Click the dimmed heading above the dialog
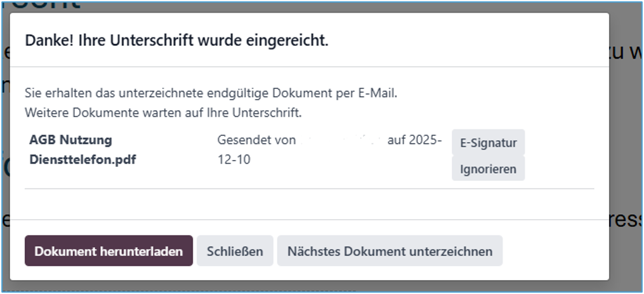The height and width of the screenshot is (294, 644). pos(51,6)
